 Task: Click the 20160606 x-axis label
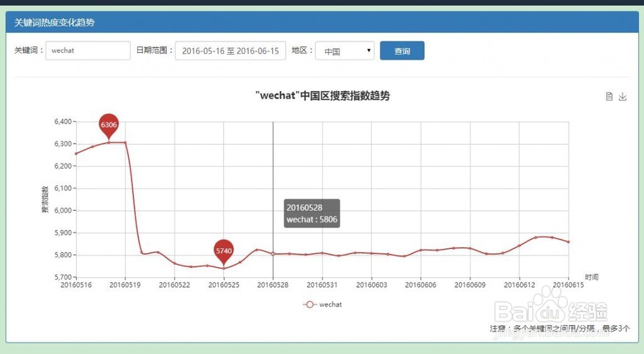(x=421, y=285)
